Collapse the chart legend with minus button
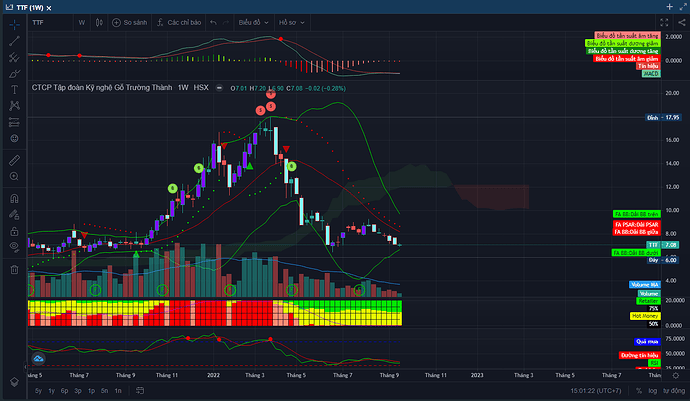 [x=219, y=88]
